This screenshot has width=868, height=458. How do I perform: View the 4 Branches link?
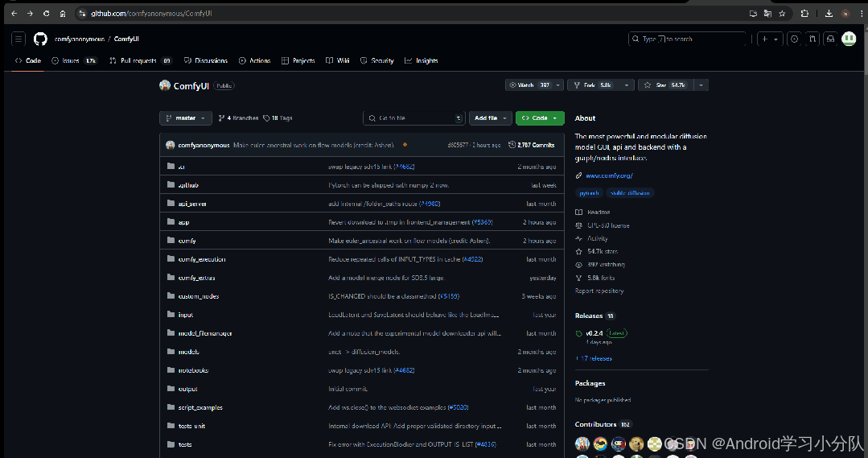coord(239,118)
